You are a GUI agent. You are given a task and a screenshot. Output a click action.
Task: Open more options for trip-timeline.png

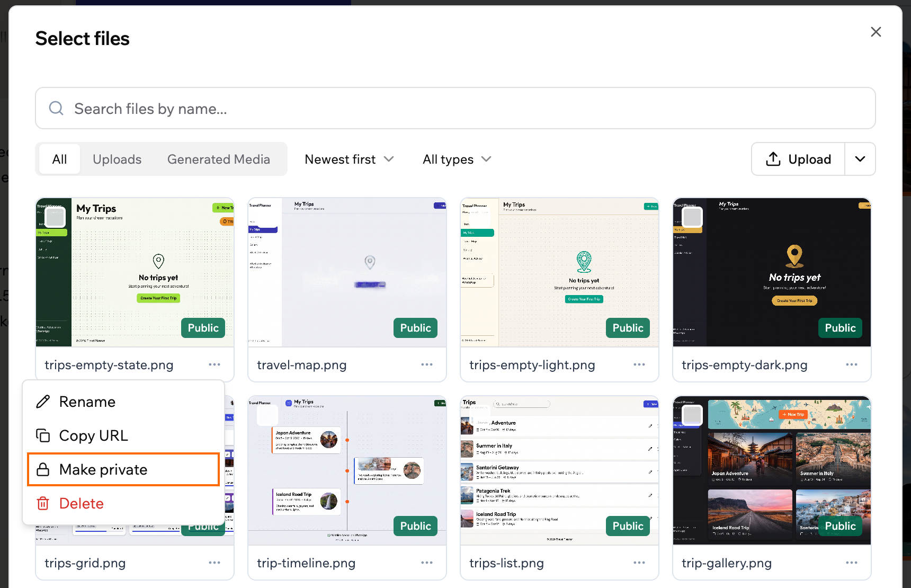[427, 563]
